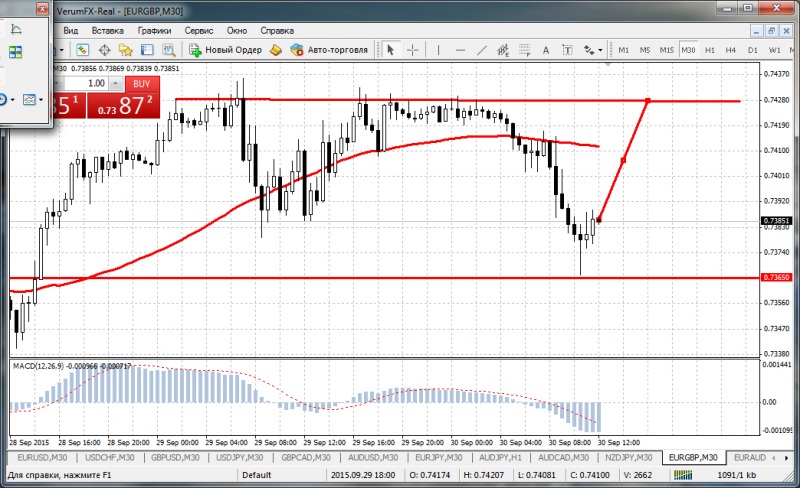Expand the arrows objects dropdown
800x488 pixels.
point(601,50)
